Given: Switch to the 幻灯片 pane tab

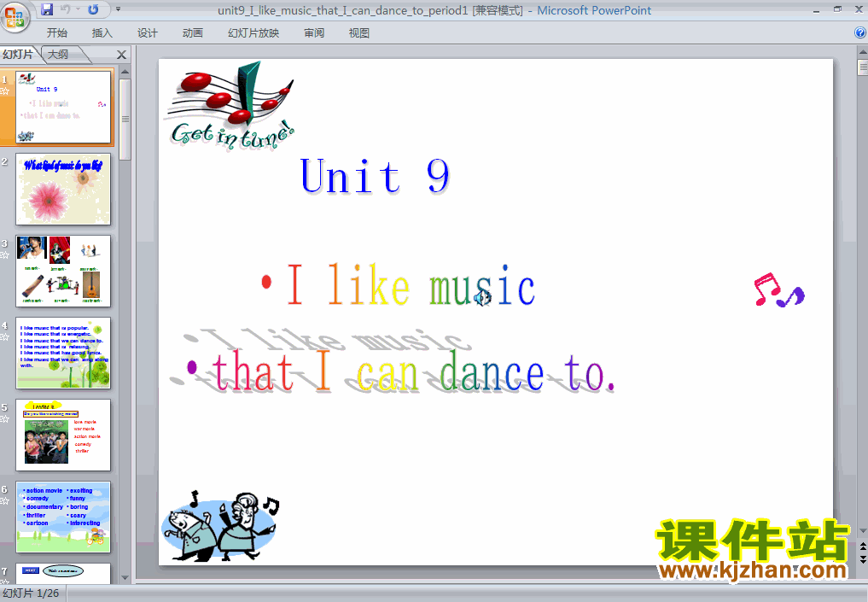Looking at the screenshot, I should tap(18, 55).
